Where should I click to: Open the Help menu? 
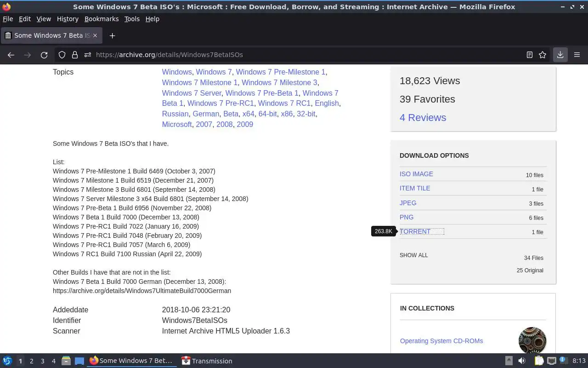pos(152,19)
